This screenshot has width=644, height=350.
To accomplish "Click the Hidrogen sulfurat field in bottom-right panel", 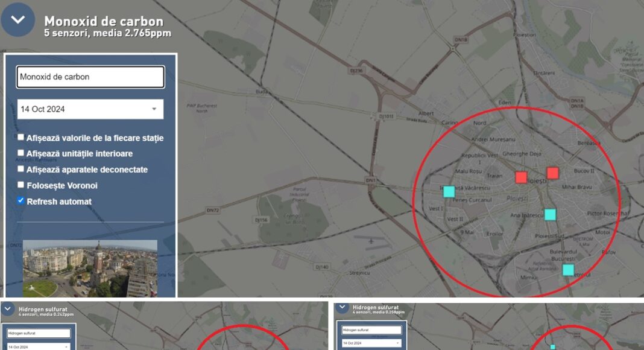I will pos(371,330).
